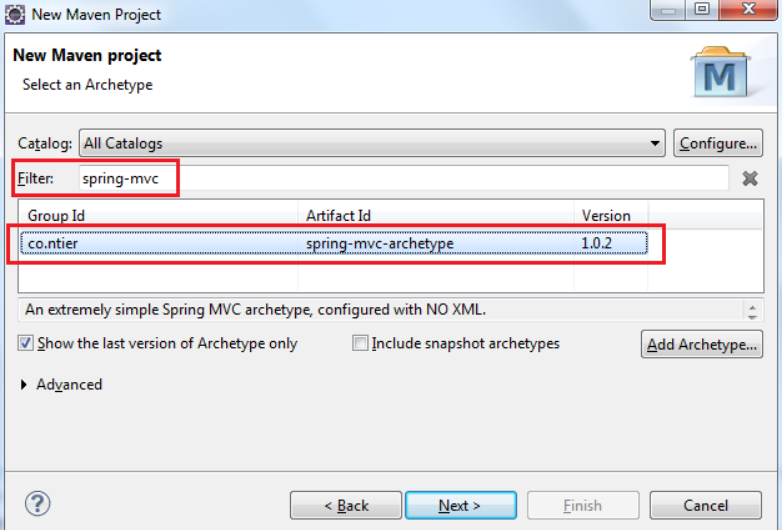Open the Catalog dropdown showing All Catalogs
782x530 pixels.
tap(372, 144)
